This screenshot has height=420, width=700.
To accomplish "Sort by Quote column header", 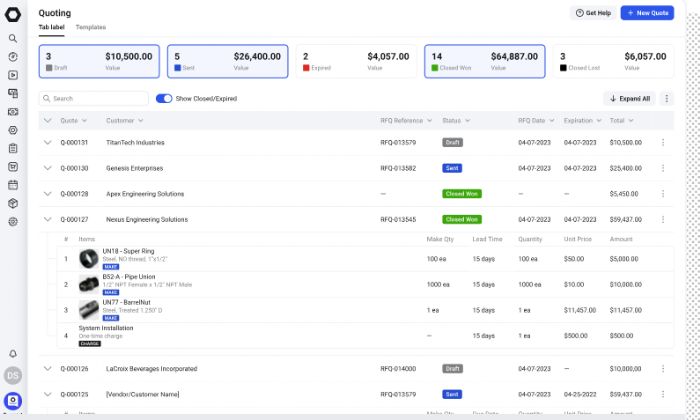I will pyautogui.click(x=74, y=121).
